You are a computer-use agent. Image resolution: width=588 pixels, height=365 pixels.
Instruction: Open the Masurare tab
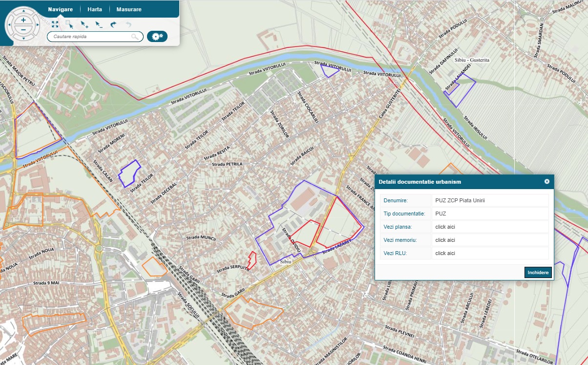click(129, 9)
